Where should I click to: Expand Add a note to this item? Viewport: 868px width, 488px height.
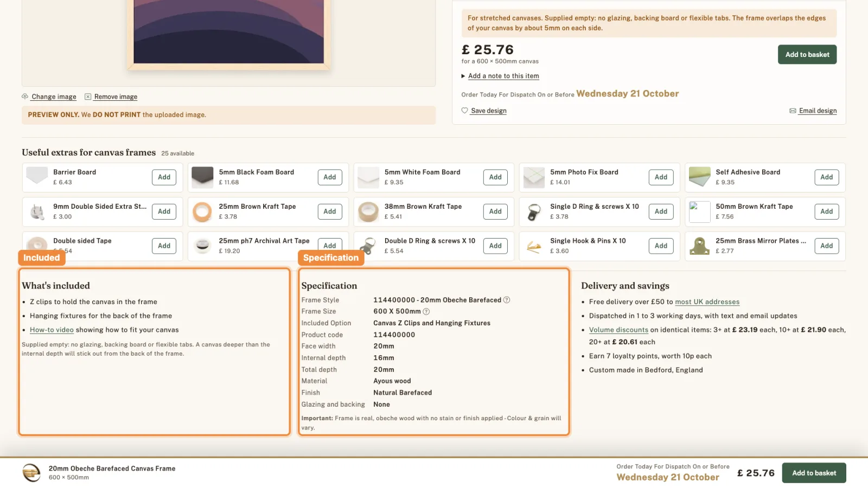(500, 76)
